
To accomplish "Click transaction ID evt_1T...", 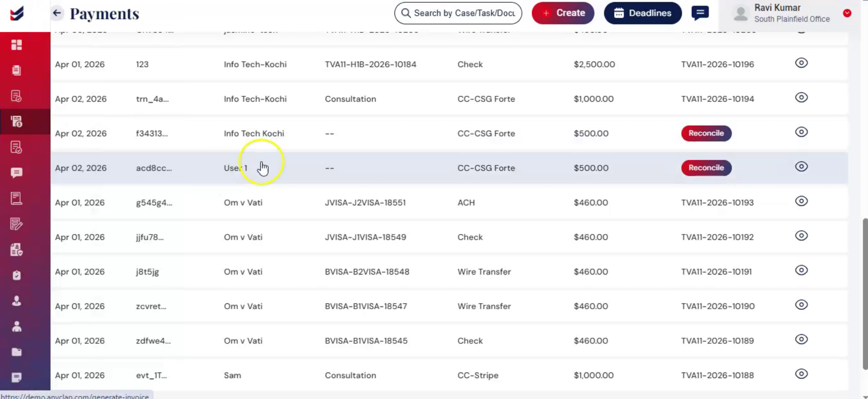I will click(x=151, y=375).
